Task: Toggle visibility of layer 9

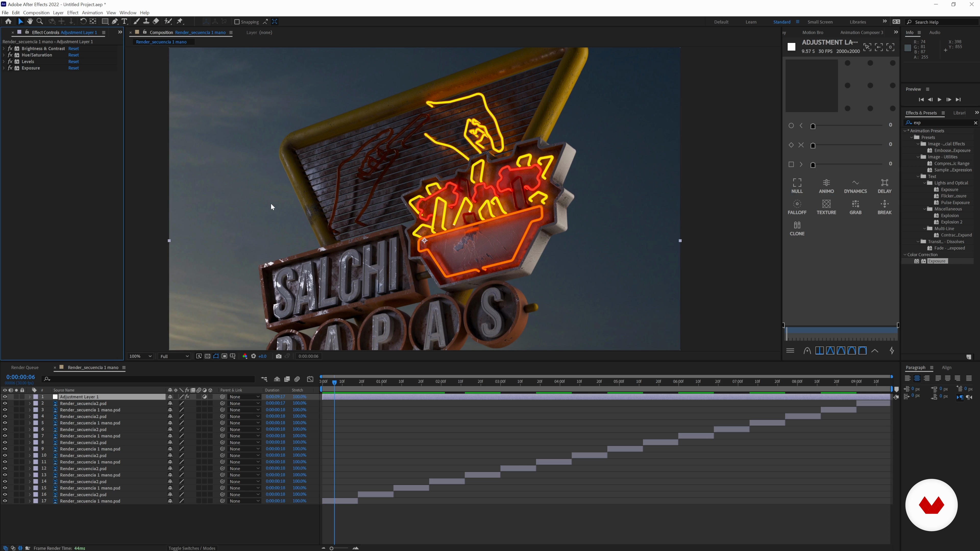Action: (x=5, y=449)
